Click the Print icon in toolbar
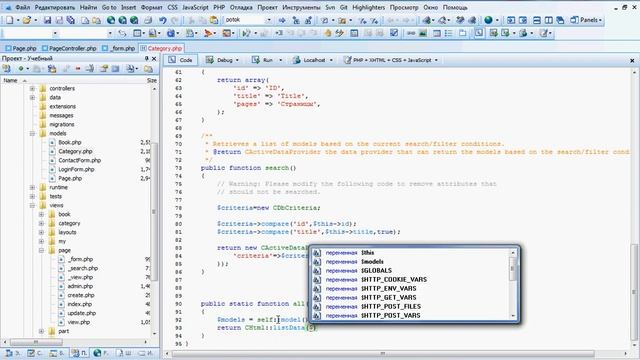This screenshot has width=640, height=360. click(148, 20)
